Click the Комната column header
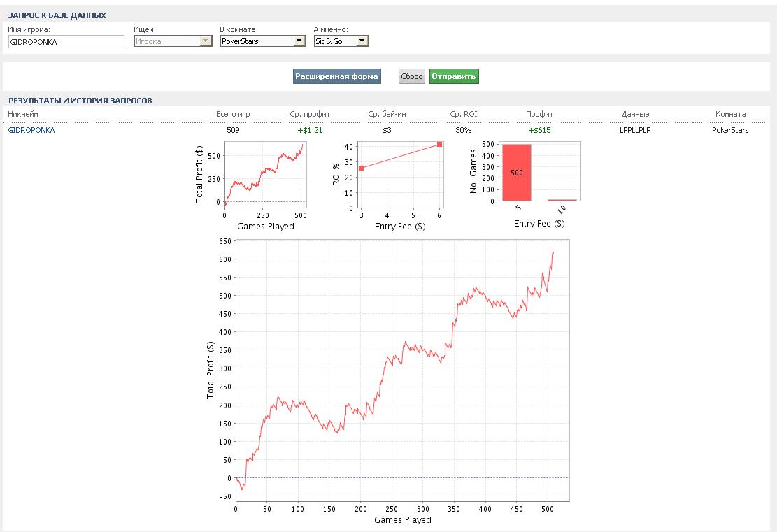 tap(730, 114)
